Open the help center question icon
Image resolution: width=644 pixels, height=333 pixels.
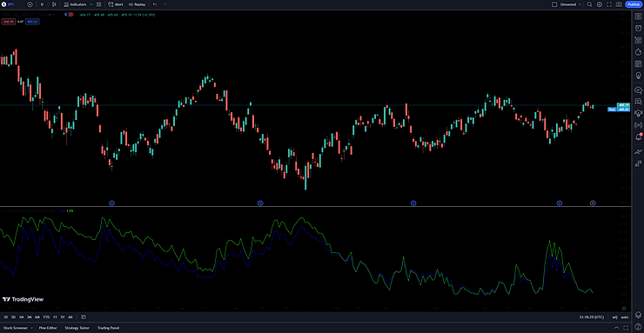(638, 326)
